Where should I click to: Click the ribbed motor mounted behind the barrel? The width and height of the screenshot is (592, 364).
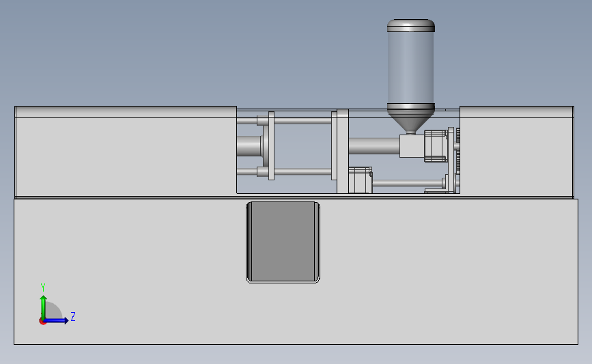click(436, 145)
